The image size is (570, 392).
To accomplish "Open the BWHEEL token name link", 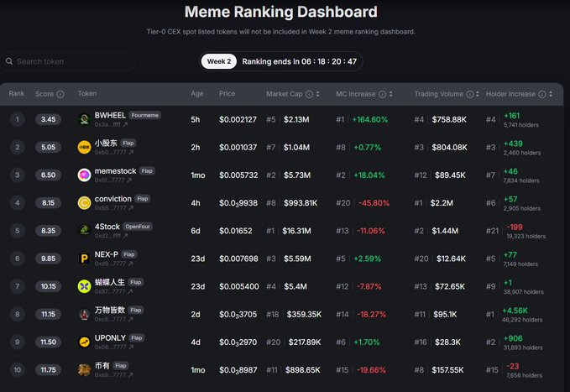I will 110,115.
